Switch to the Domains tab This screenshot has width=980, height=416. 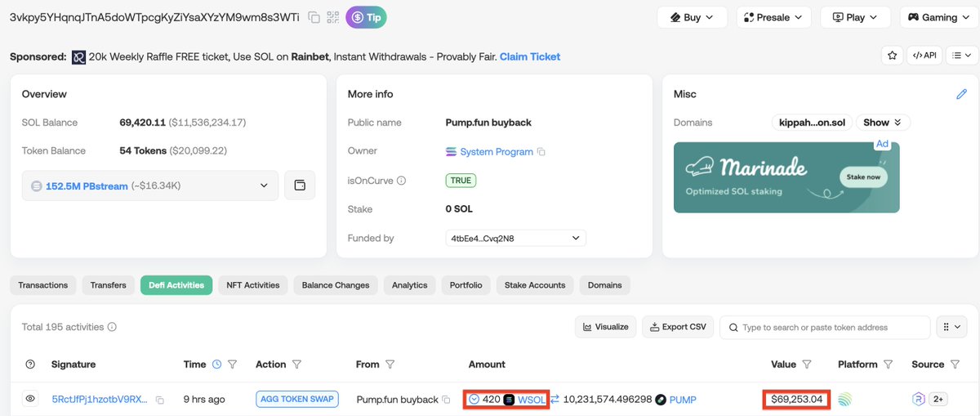coord(605,285)
